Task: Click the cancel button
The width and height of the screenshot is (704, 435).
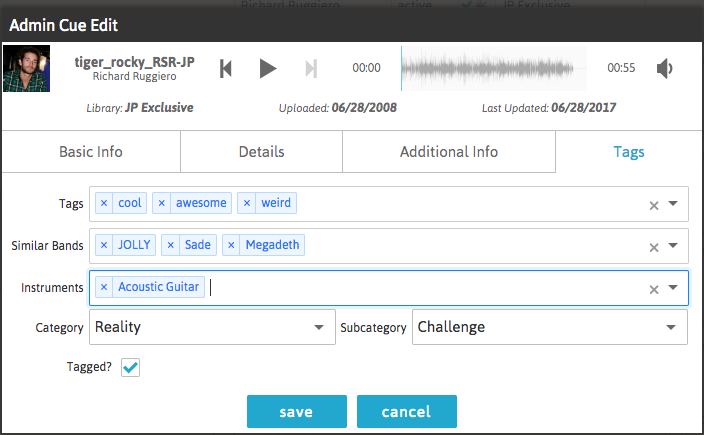Action: coord(407,412)
